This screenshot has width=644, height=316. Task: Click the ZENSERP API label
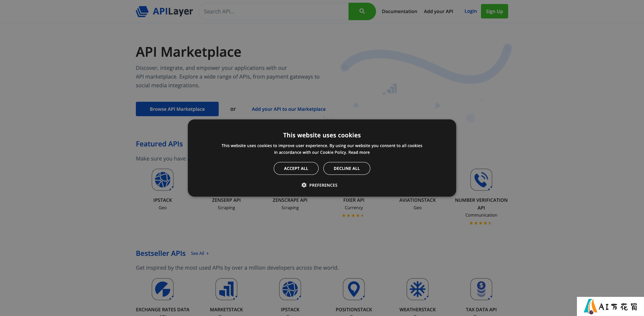(226, 200)
